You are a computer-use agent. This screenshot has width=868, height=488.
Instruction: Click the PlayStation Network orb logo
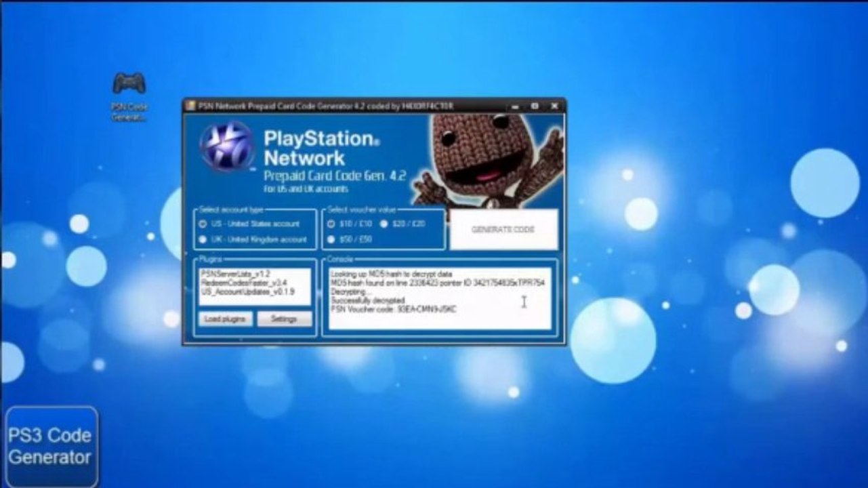click(227, 146)
